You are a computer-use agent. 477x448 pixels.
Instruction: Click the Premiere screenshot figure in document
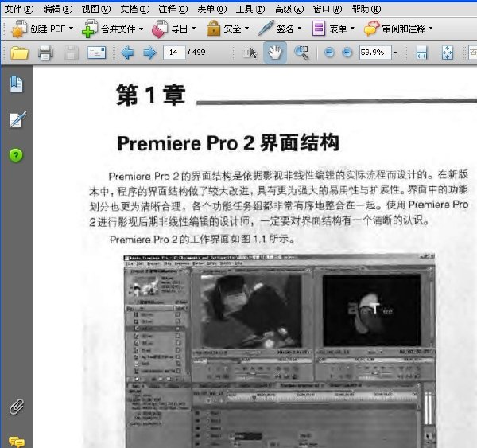[279, 351]
